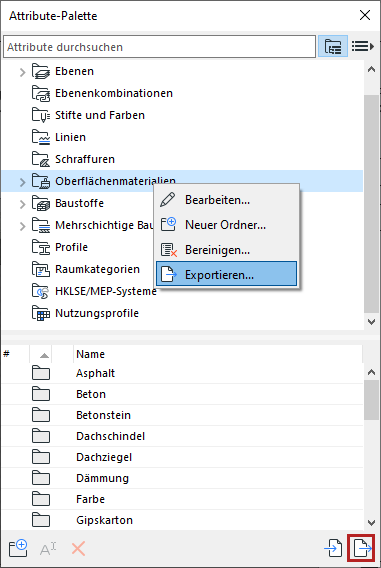The height and width of the screenshot is (568, 381).
Task: Expand the Ebenen tree node
Action: coord(22,72)
